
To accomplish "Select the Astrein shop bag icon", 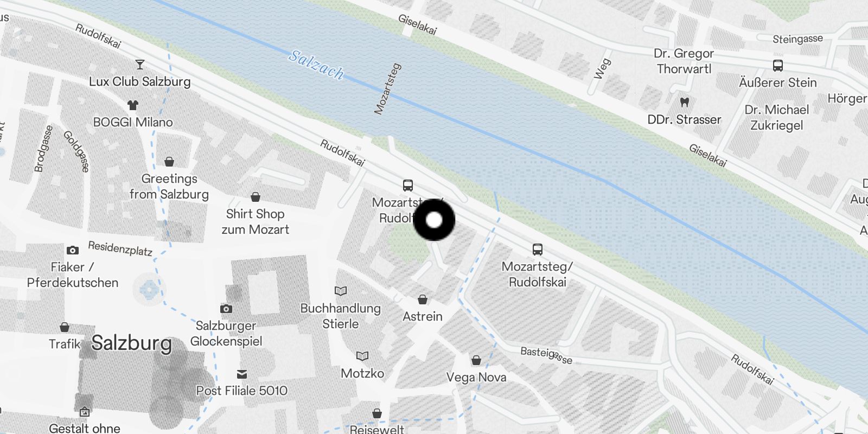I will 423,299.
